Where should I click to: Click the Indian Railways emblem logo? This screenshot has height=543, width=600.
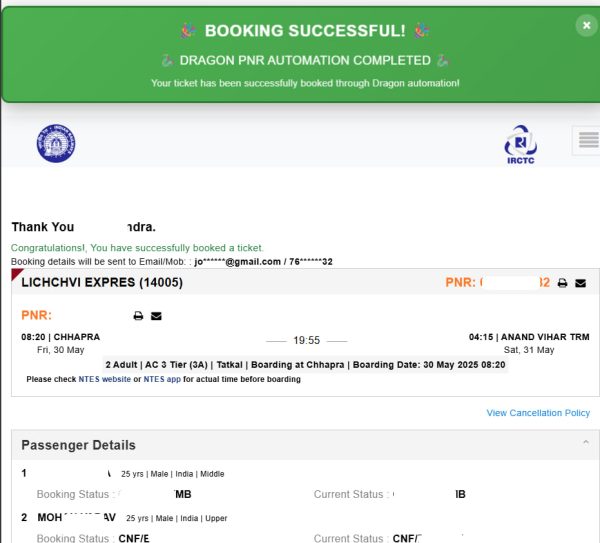click(x=56, y=143)
